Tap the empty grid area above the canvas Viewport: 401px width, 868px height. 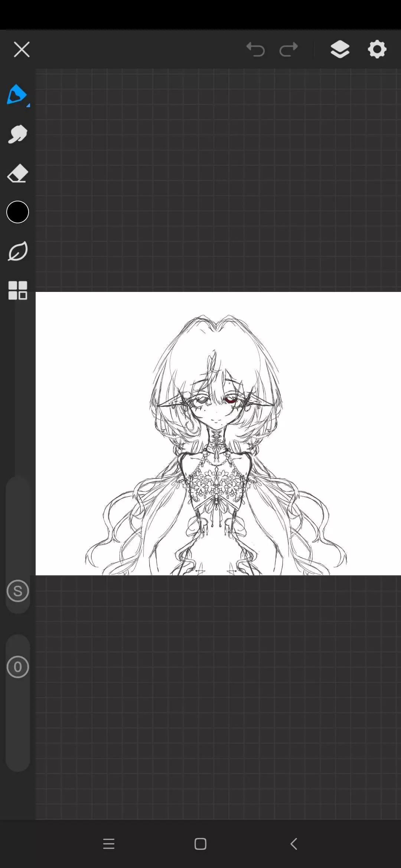[x=218, y=178]
